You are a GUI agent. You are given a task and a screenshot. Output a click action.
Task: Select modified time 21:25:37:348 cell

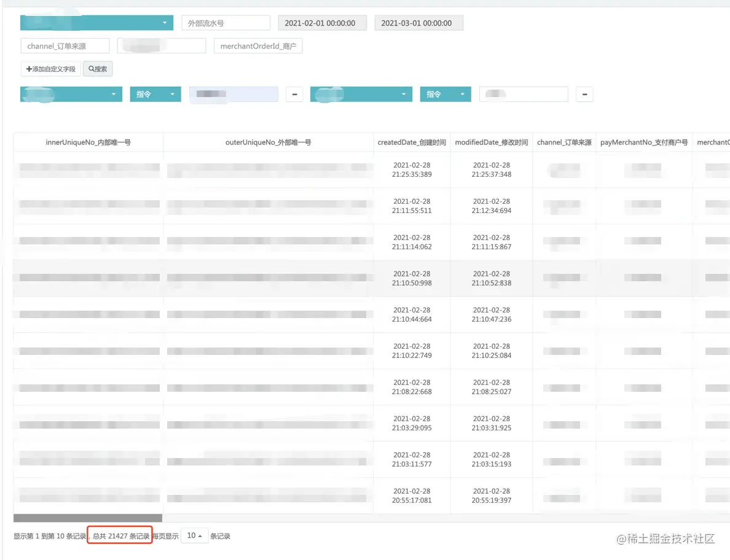pos(491,169)
